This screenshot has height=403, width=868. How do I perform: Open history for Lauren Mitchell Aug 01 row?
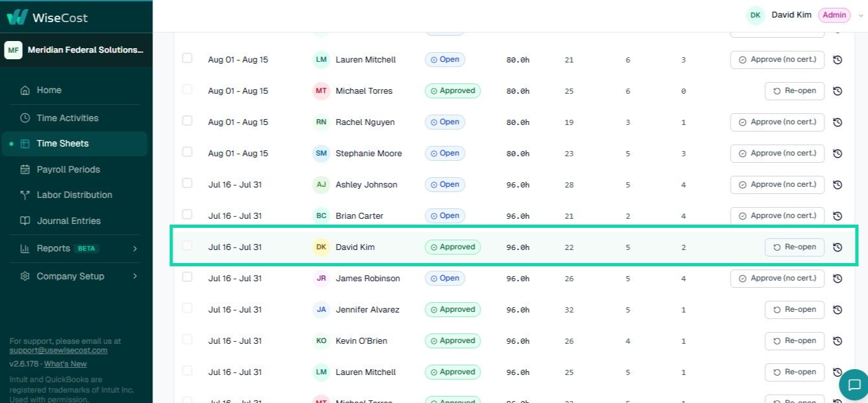tap(837, 60)
